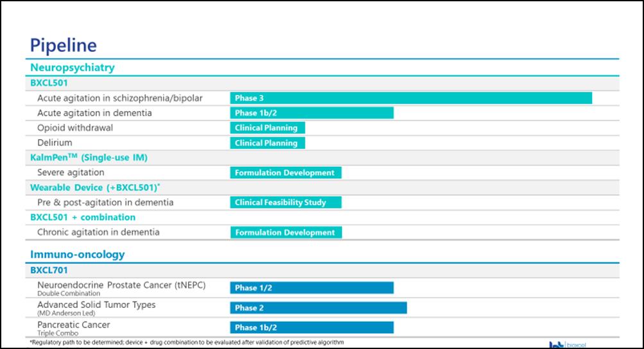Viewport: 644px width, 349px height.
Task: Select the Immuno-oncology section heading
Action: (78, 254)
